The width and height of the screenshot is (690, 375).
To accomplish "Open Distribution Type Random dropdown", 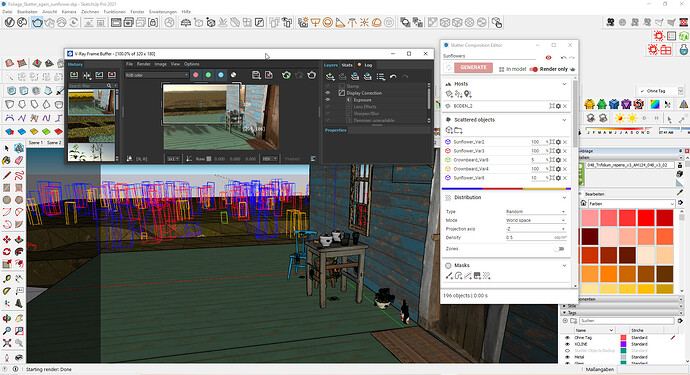I will pyautogui.click(x=535, y=212).
